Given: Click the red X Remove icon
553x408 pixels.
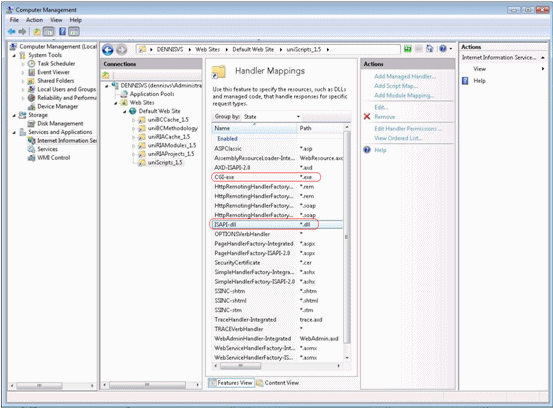Looking at the screenshot, I should point(367,116).
